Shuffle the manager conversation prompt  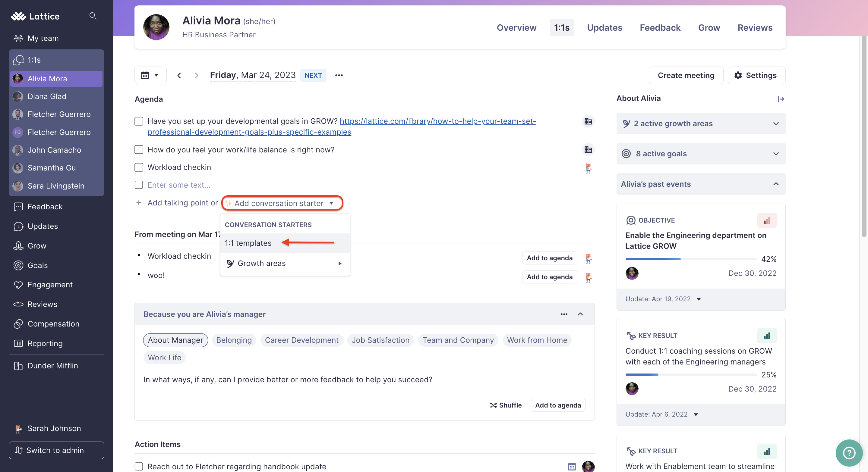coord(505,405)
